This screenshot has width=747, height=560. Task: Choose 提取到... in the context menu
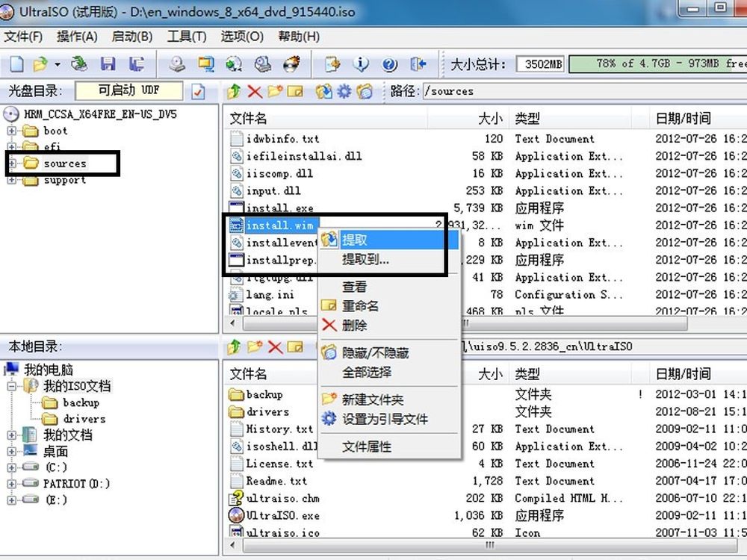pos(389,260)
